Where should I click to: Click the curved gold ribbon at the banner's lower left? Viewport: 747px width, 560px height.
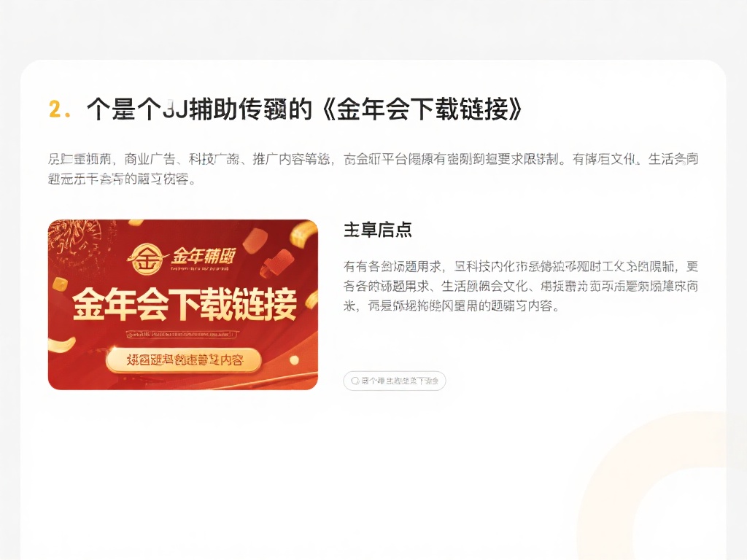point(62,344)
